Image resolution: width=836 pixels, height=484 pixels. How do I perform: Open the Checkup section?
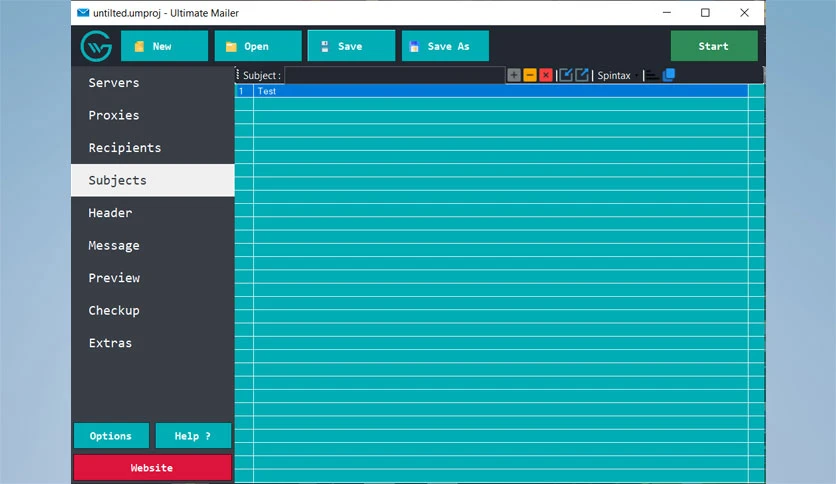pos(152,310)
